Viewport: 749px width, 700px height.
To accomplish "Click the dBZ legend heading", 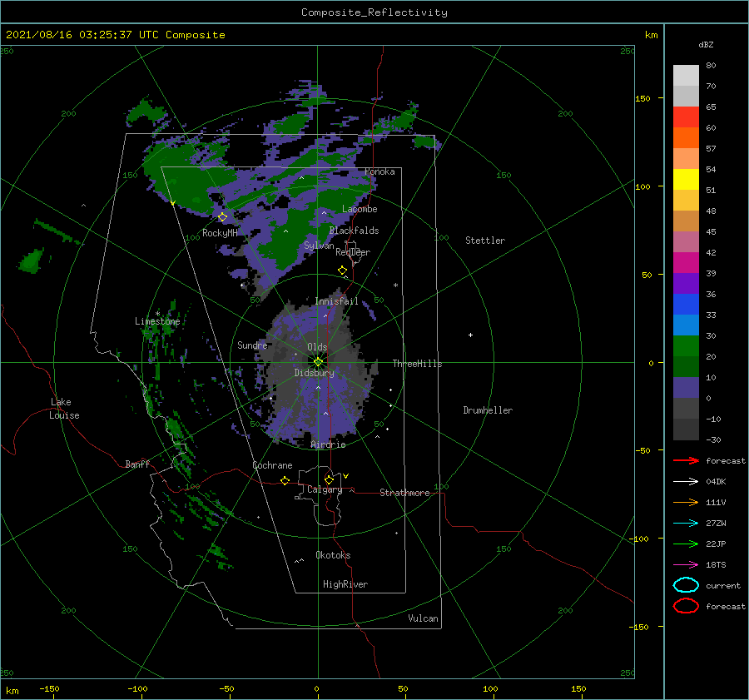I will pyautogui.click(x=706, y=44).
